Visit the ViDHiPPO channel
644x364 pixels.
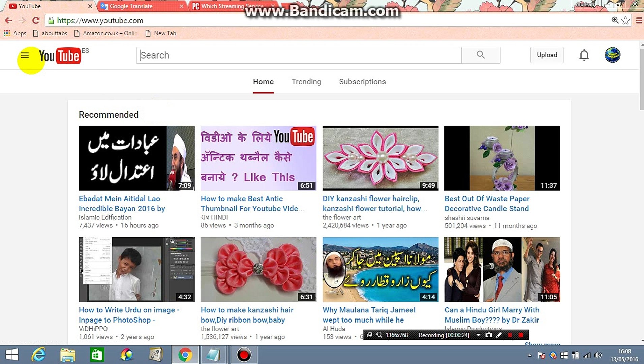pos(93,329)
